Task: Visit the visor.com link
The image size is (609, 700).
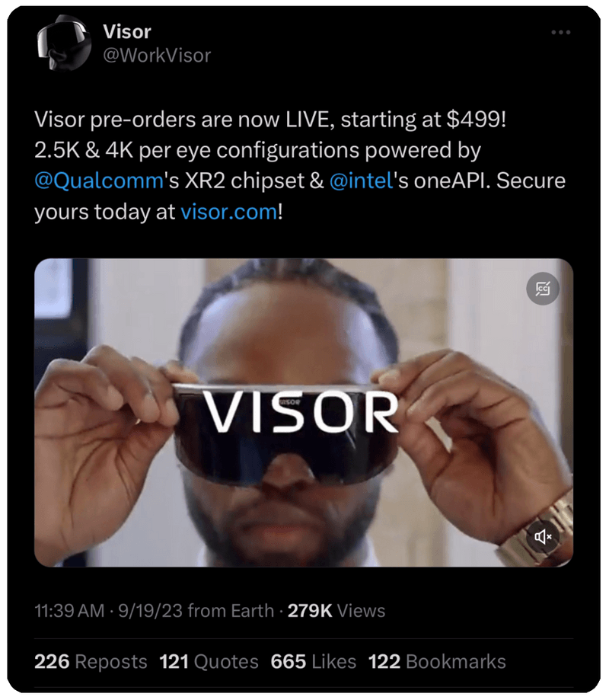Action: coord(229,212)
